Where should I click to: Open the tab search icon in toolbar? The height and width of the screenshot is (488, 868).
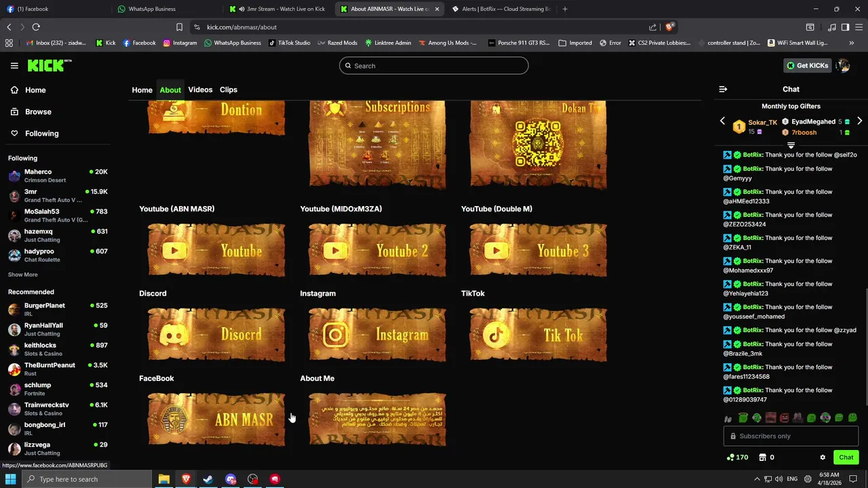point(810,27)
